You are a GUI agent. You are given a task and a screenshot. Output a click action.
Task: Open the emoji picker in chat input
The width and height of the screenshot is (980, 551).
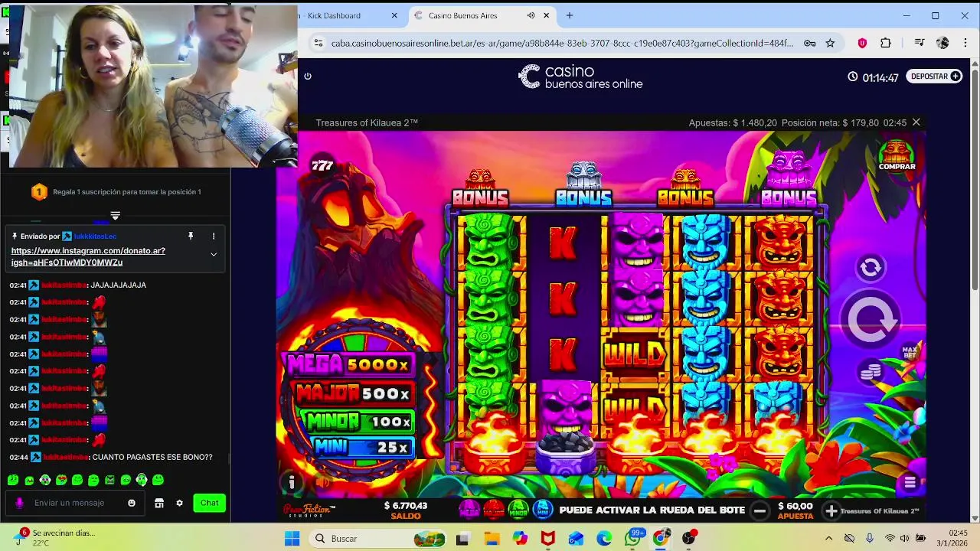point(132,503)
